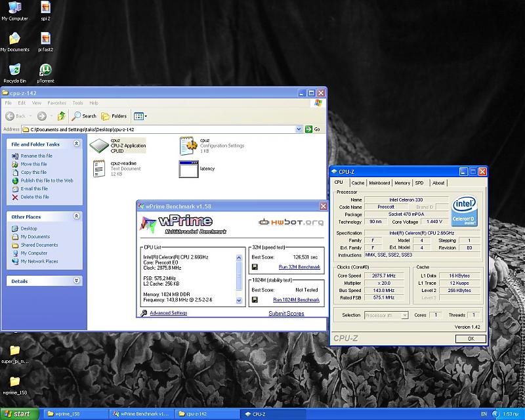Click Submit Scores in wPrime
This screenshot has width=525, height=420.
pyautogui.click(x=286, y=314)
